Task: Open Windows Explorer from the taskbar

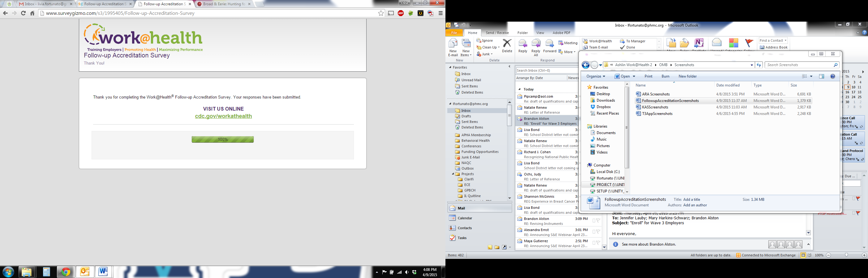Action: pyautogui.click(x=27, y=272)
